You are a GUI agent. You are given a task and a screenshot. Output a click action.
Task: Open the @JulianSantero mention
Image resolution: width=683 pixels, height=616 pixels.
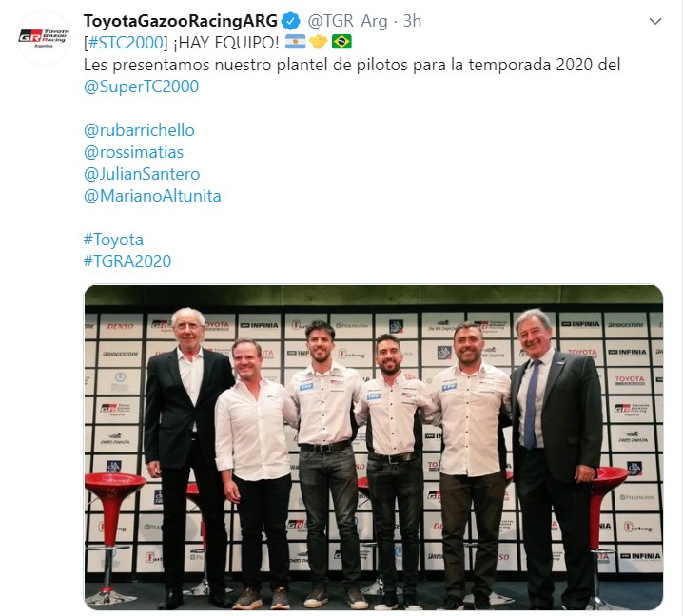click(x=142, y=174)
